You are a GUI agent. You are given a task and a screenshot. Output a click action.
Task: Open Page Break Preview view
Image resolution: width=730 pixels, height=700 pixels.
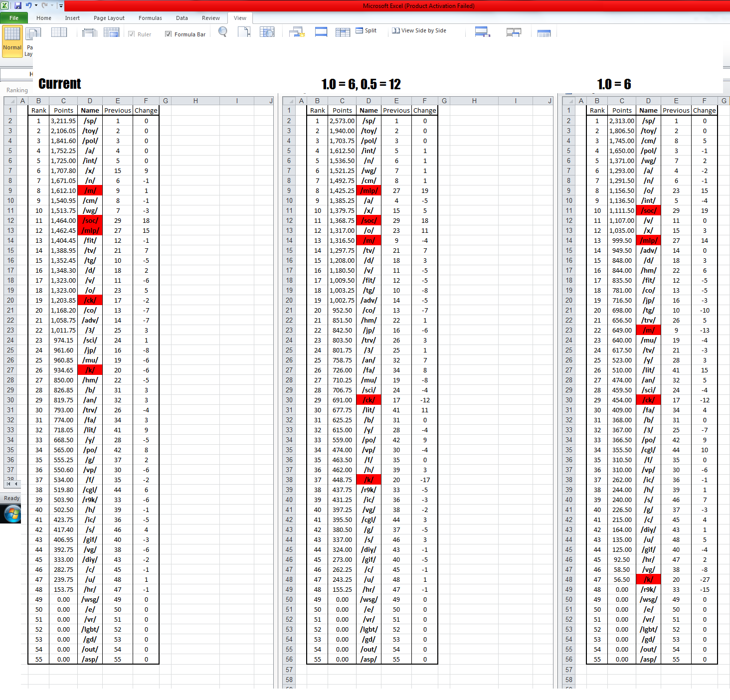[59, 32]
